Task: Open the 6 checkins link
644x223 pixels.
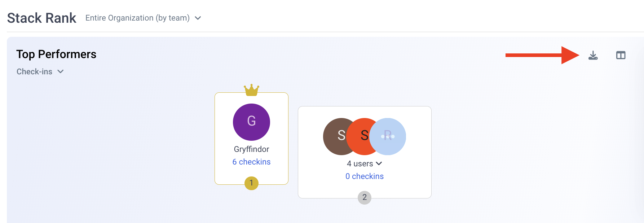Action: click(251, 162)
